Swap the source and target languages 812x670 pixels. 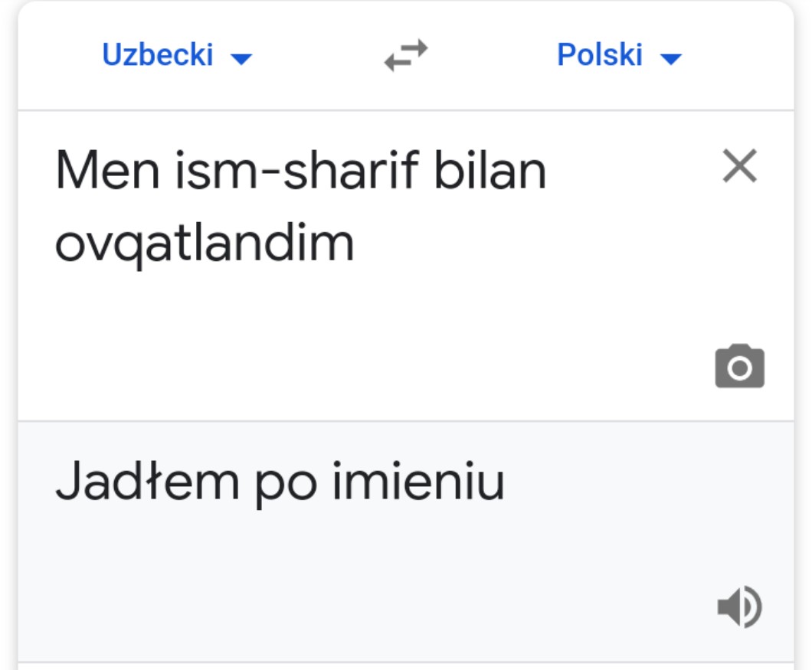[x=406, y=56]
